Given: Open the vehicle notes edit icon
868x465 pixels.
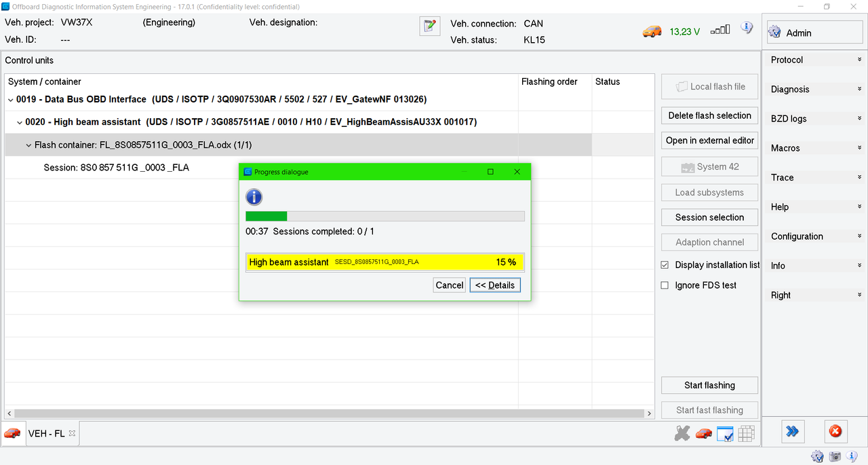Looking at the screenshot, I should point(429,26).
